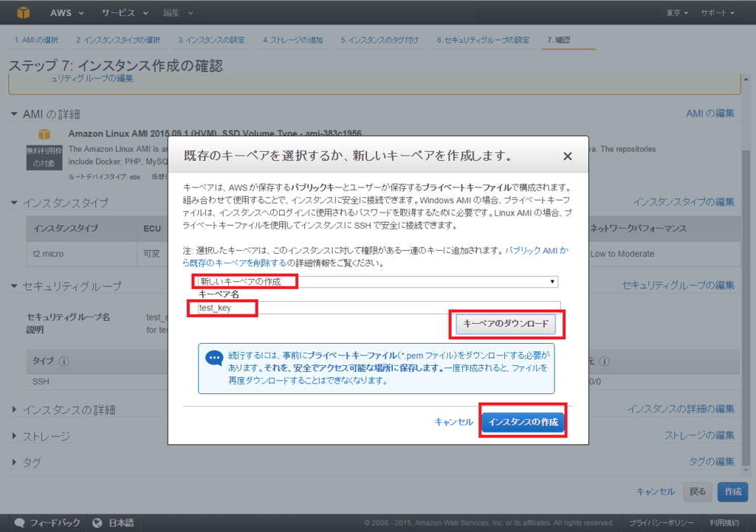Expand the タグ section
The height and width of the screenshot is (532, 756).
[13, 462]
